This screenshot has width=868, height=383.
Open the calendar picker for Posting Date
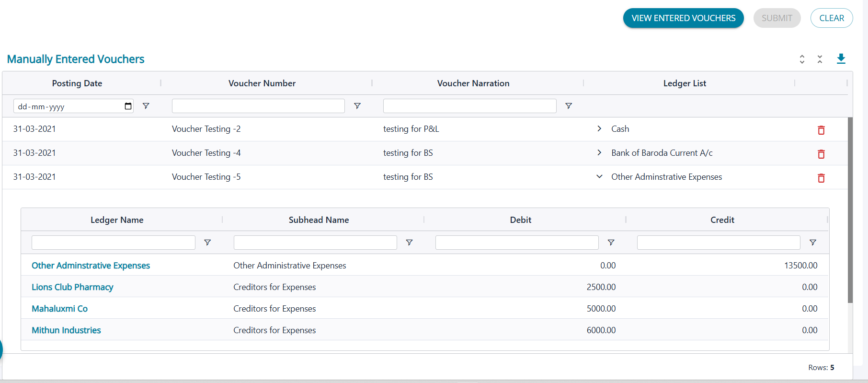(x=128, y=106)
